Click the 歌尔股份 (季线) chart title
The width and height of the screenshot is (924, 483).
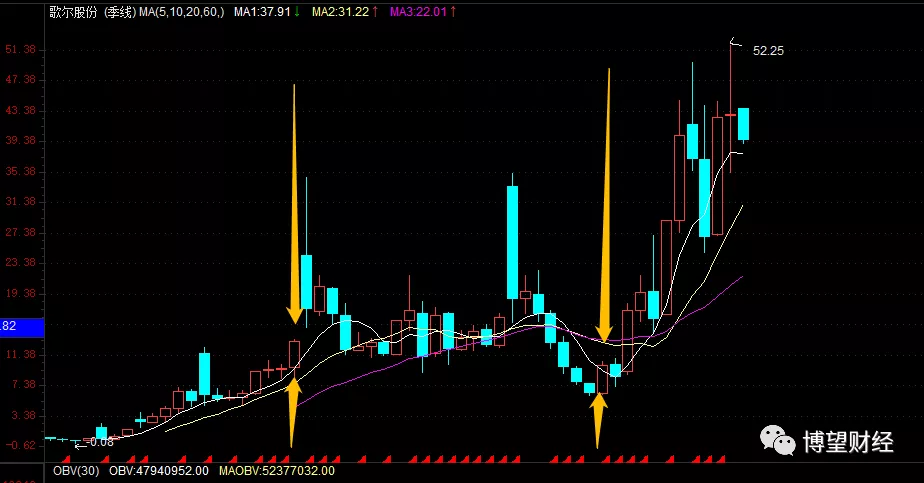pyautogui.click(x=93, y=12)
